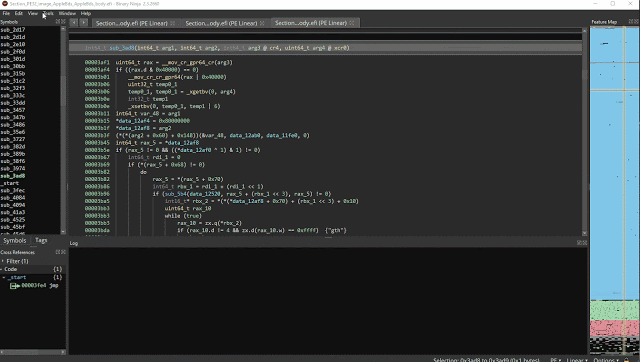Open the Linear view dropdown in the status bar
This screenshot has height=362, width=640.
577,360
